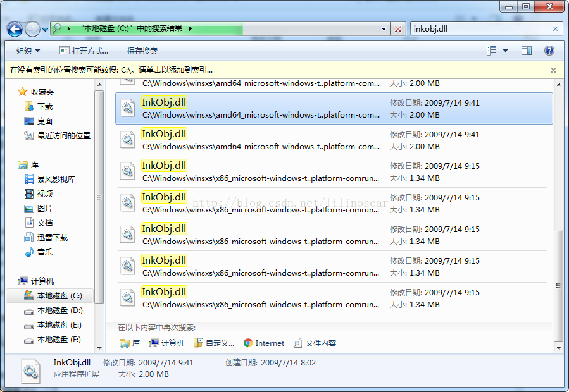This screenshot has height=392, width=569.
Task: Search again in 库
Action: 130,343
